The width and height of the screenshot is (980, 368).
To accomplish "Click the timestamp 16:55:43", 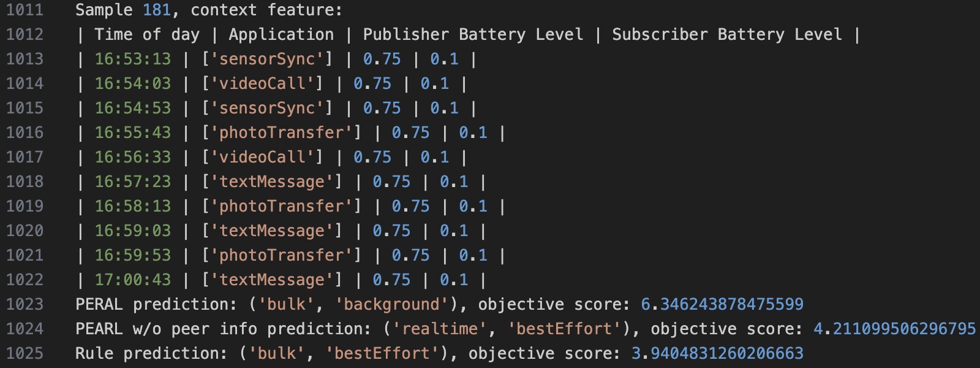I will pos(133,132).
